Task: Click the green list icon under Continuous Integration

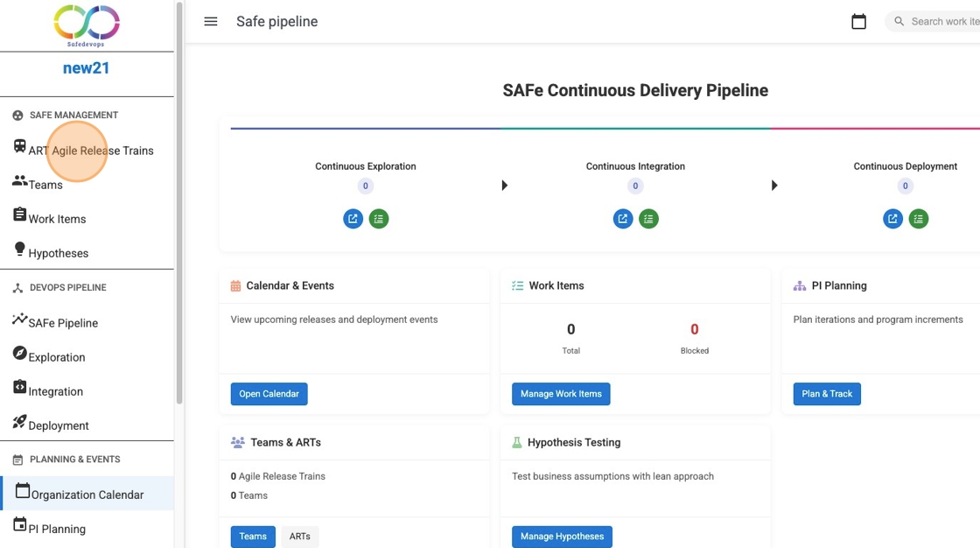Action: 648,218
